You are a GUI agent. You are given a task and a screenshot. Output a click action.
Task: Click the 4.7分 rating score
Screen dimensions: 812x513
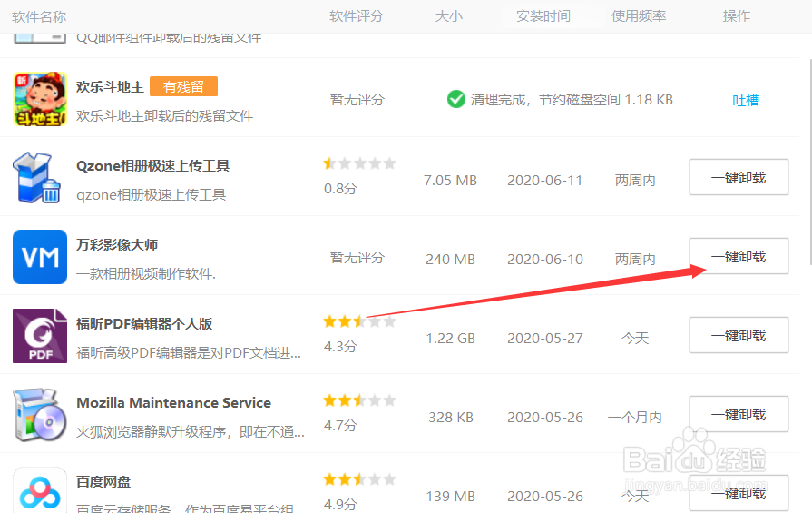pyautogui.click(x=341, y=426)
